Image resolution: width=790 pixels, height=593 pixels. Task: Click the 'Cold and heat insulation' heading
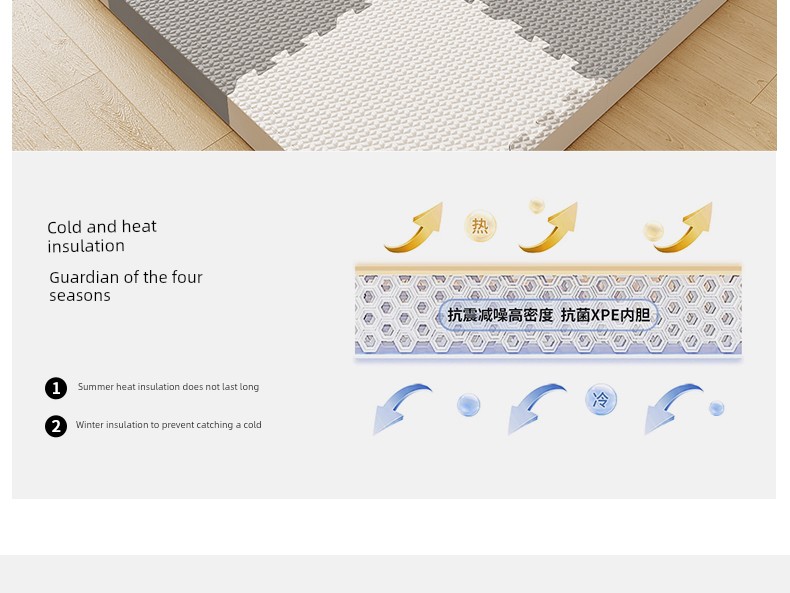pyautogui.click(x=102, y=236)
